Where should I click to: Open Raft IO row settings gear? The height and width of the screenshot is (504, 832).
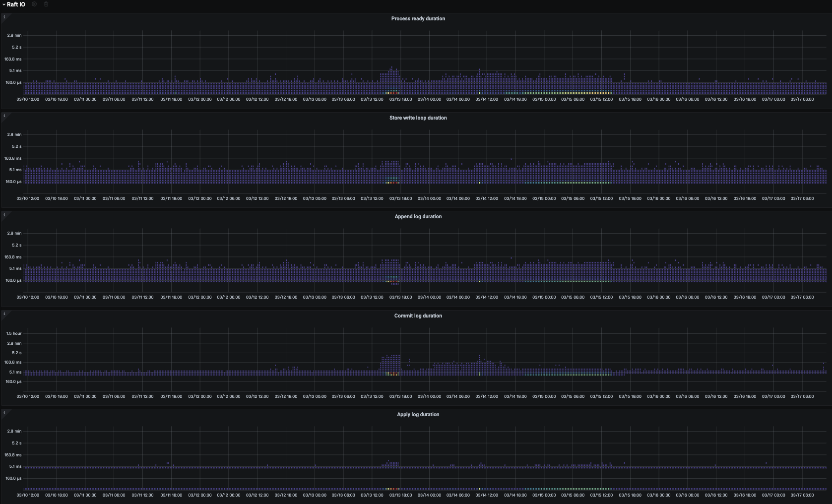click(34, 4)
